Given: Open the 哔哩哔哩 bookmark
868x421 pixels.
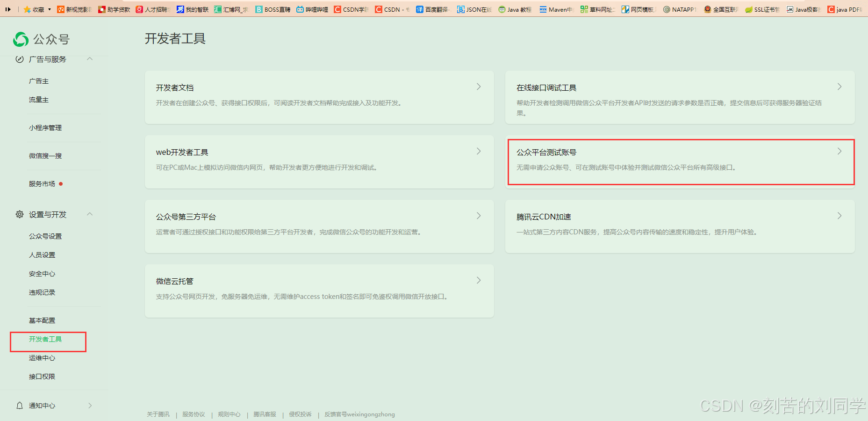Looking at the screenshot, I should point(312,9).
